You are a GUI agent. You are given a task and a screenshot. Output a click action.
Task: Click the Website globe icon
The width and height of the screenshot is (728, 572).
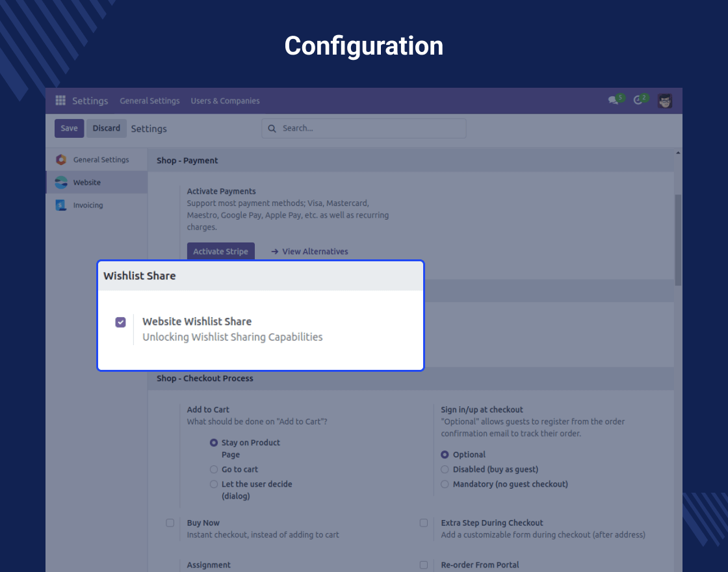tap(61, 183)
